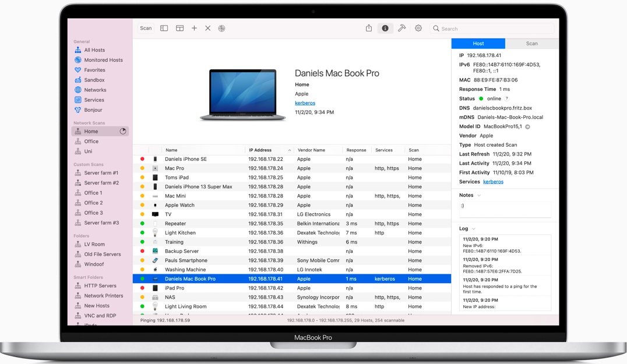Click the X delete icon in toolbar
The width and height of the screenshot is (627, 364).
pyautogui.click(x=207, y=29)
